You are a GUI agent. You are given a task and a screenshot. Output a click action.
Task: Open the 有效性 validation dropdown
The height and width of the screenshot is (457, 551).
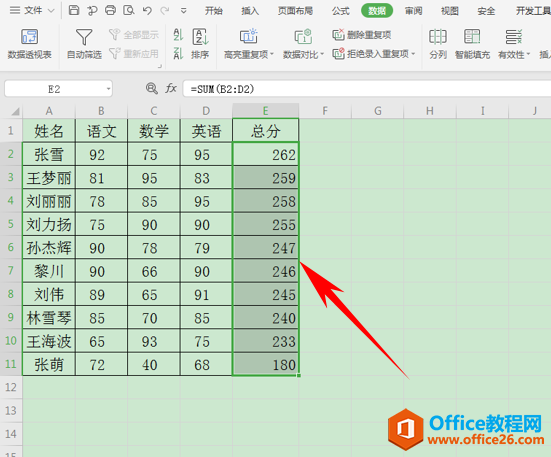[x=514, y=44]
